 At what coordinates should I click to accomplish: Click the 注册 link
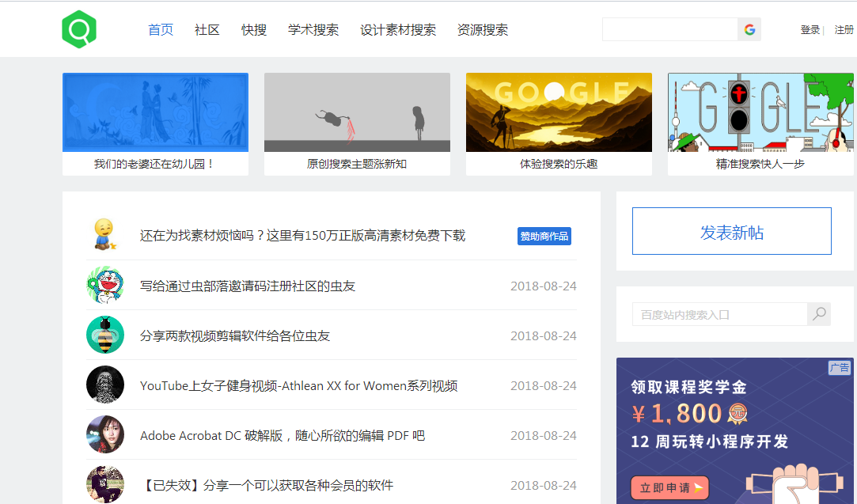click(844, 30)
